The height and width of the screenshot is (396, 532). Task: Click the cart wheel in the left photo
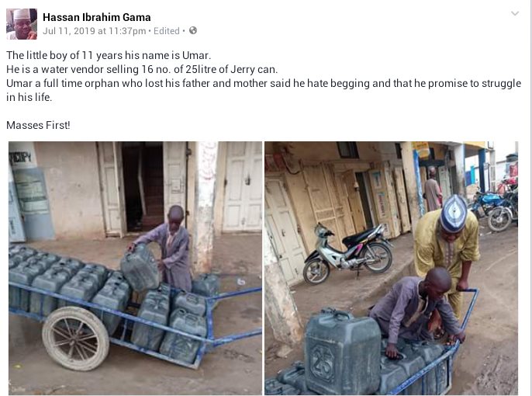(76, 339)
